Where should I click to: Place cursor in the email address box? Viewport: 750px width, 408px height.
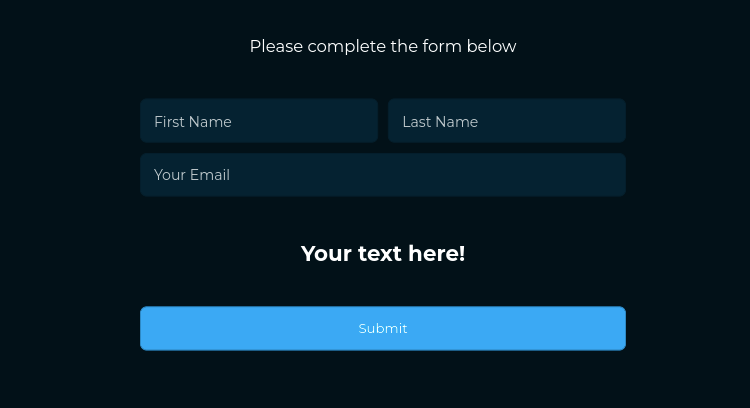pos(382,175)
